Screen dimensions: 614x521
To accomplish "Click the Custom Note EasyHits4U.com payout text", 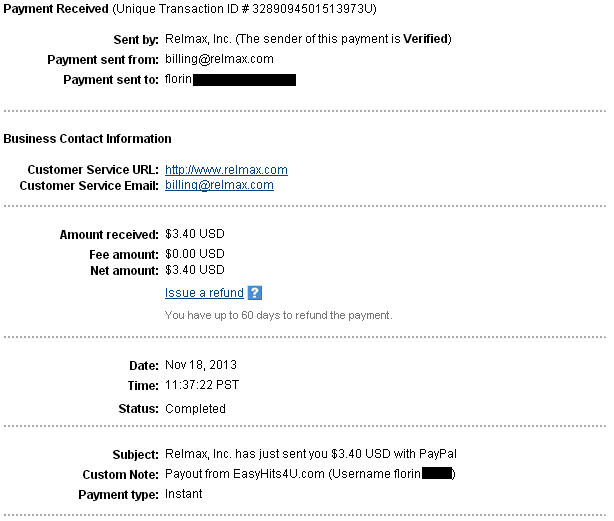I will (290, 472).
